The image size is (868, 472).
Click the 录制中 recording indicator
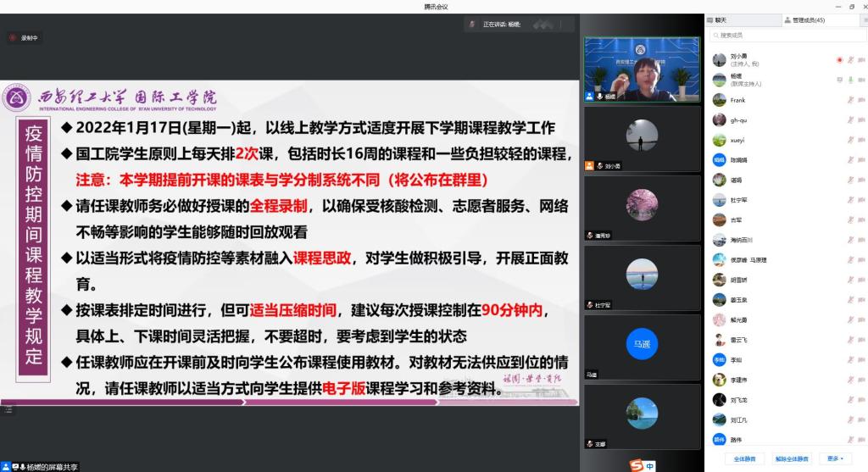coord(25,38)
